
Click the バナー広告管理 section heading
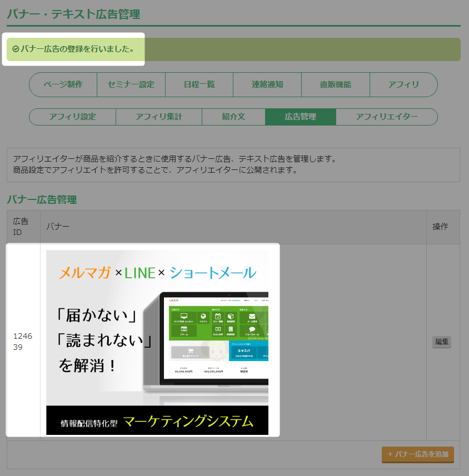point(42,199)
